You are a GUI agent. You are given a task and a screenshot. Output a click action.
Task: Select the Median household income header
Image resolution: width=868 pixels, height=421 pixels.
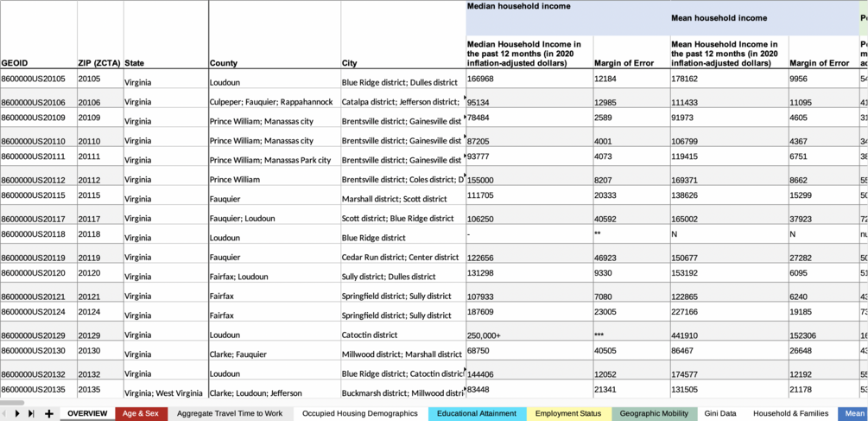coord(518,7)
